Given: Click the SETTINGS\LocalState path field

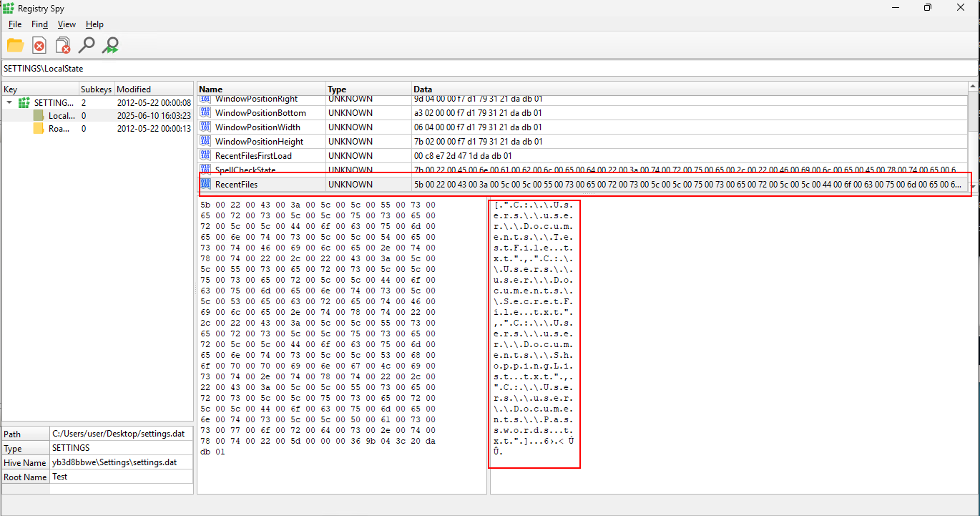Looking at the screenshot, I should click(489, 69).
